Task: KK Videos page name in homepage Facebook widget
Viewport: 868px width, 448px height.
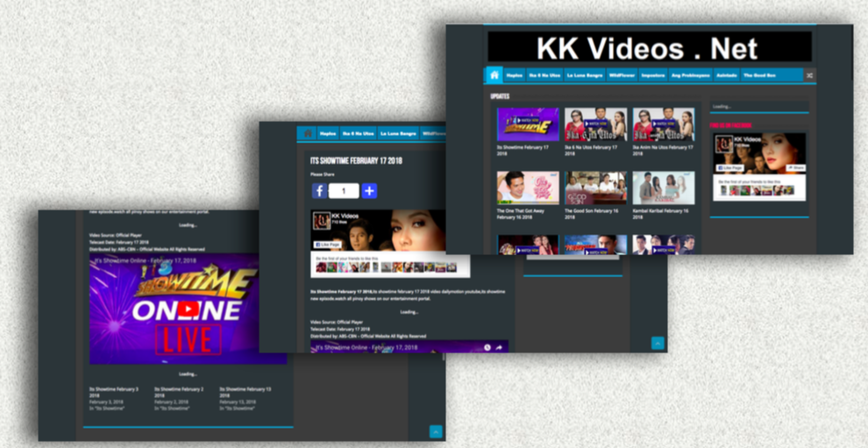Action: tap(747, 139)
